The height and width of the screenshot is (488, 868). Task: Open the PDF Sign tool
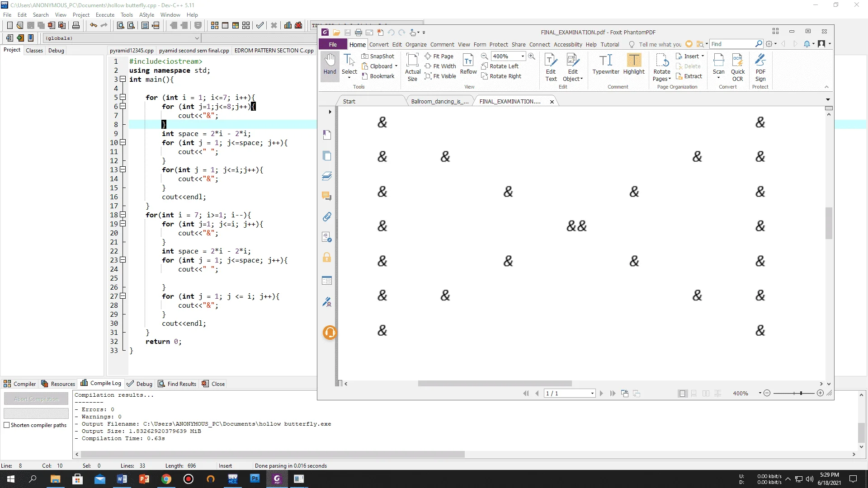(760, 67)
